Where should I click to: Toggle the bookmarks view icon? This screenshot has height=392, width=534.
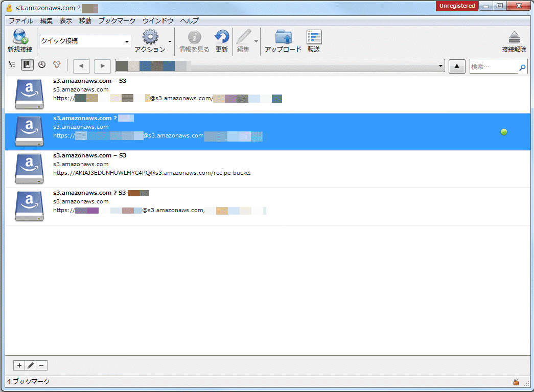(x=27, y=64)
